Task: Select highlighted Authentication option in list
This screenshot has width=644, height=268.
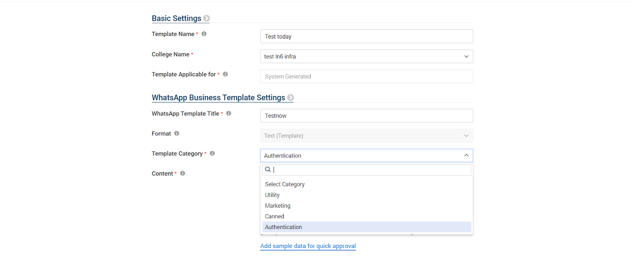Action: click(284, 227)
